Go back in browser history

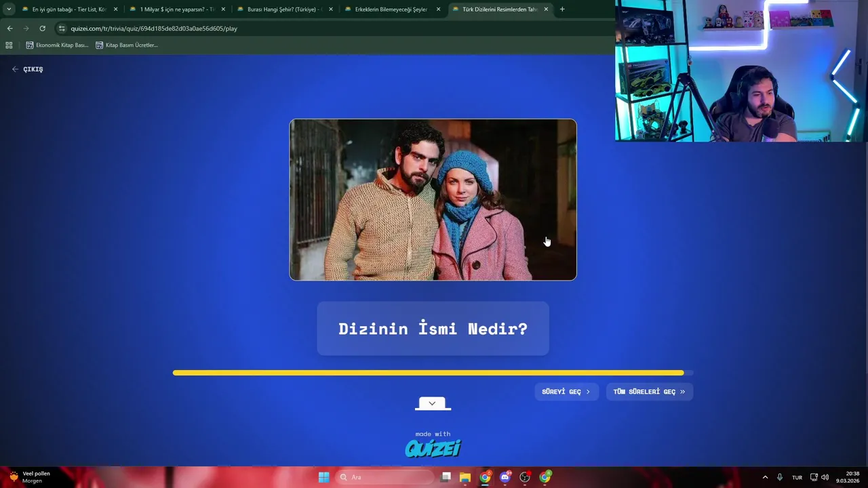[x=9, y=28]
